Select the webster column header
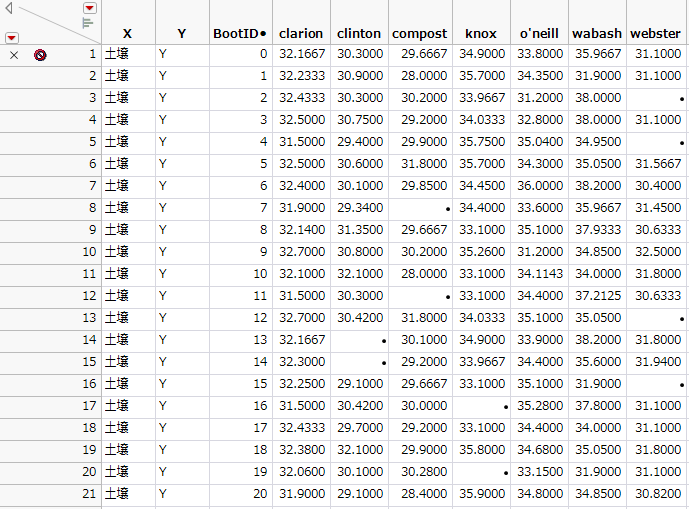Image resolution: width=689 pixels, height=509 pixels. click(x=656, y=33)
